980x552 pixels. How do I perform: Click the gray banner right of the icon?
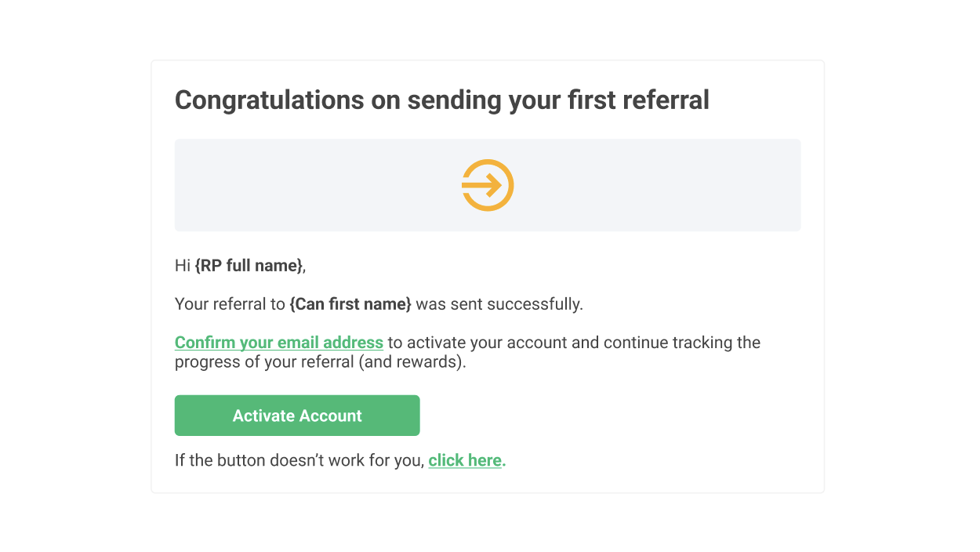(x=657, y=185)
